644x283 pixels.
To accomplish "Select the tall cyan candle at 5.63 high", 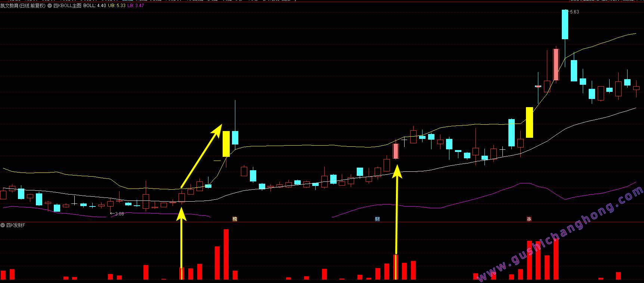I will pos(565,25).
